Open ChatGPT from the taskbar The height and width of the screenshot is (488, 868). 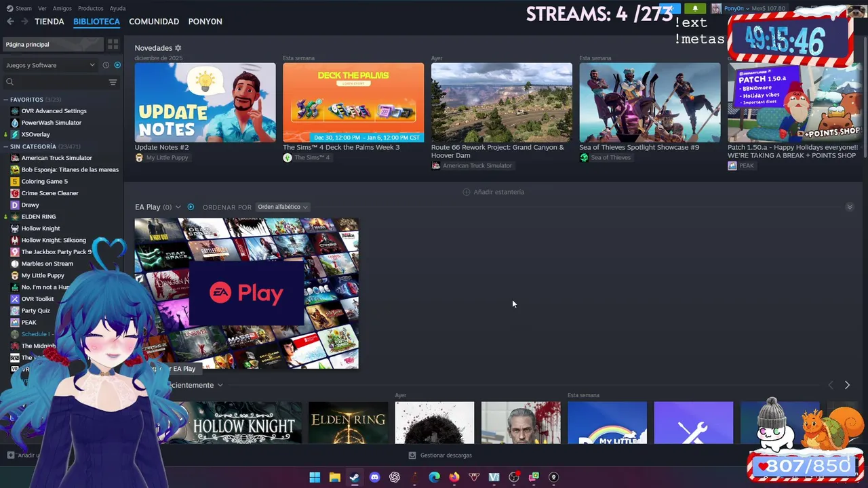click(x=395, y=477)
